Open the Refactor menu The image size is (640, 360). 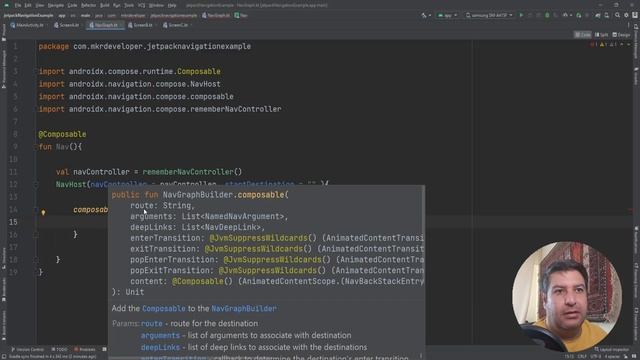click(88, 5)
